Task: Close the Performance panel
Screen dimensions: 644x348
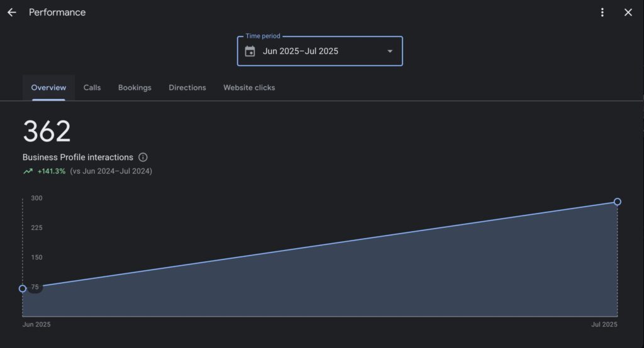Action: coord(628,13)
